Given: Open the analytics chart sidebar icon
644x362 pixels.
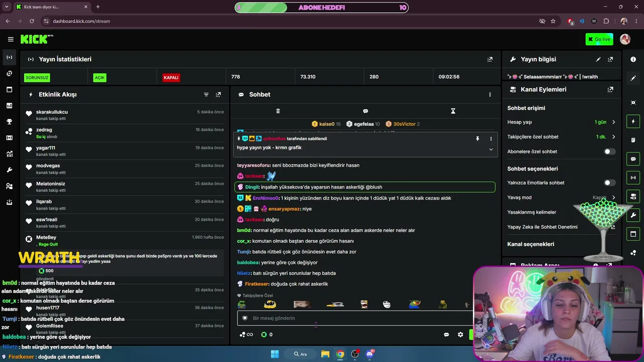Looking at the screenshot, I should tap(9, 154).
